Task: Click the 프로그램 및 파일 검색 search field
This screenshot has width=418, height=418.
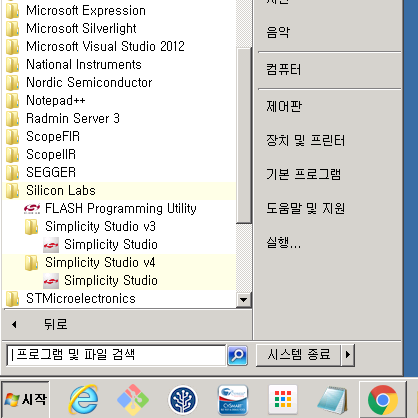Action: (x=116, y=355)
